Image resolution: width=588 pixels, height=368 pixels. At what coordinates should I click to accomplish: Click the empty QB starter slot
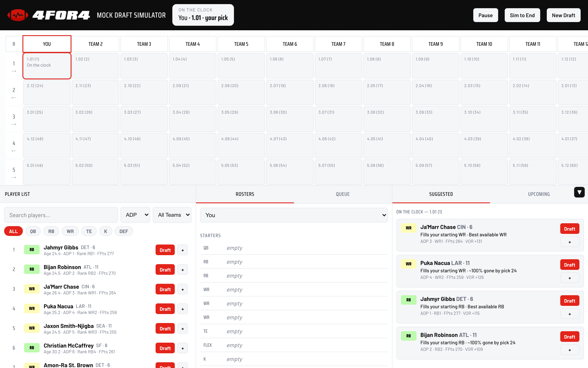pos(294,248)
